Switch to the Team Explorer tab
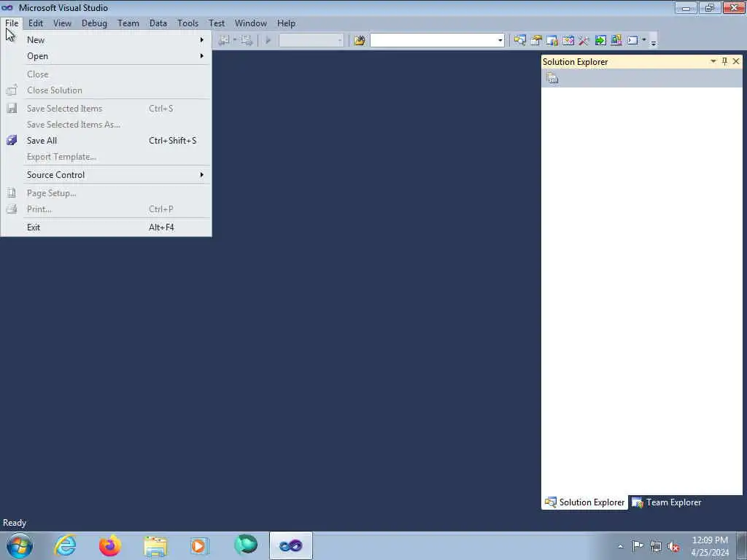747x560 pixels. coord(667,502)
